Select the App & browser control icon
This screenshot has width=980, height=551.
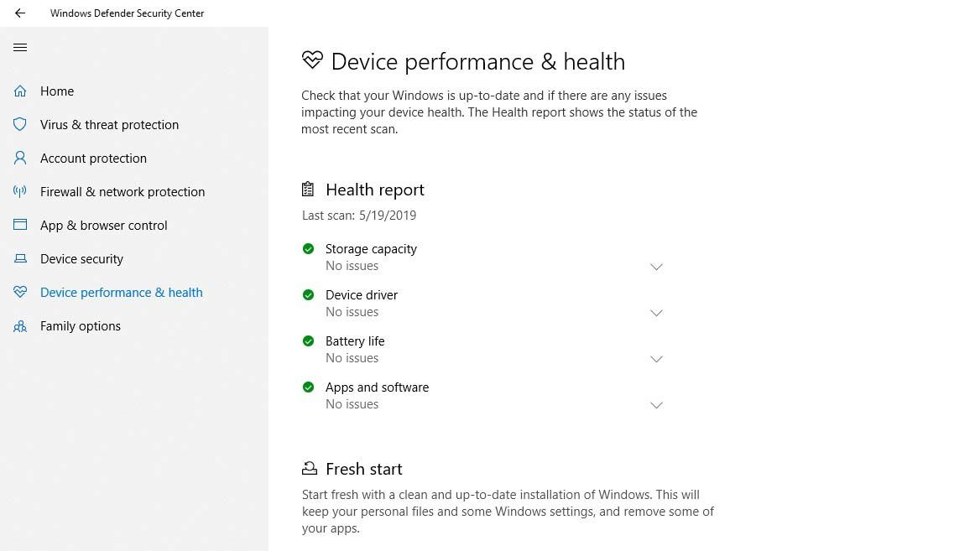[20, 225]
